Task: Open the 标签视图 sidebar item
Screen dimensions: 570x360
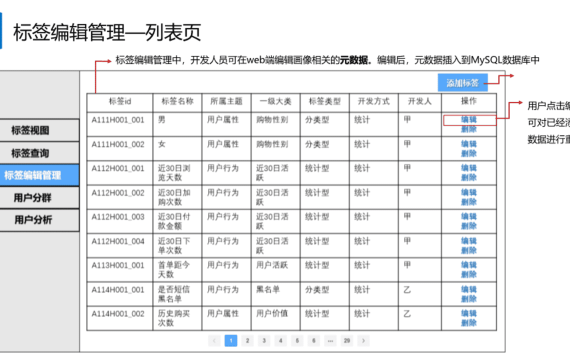Action: pos(39,130)
